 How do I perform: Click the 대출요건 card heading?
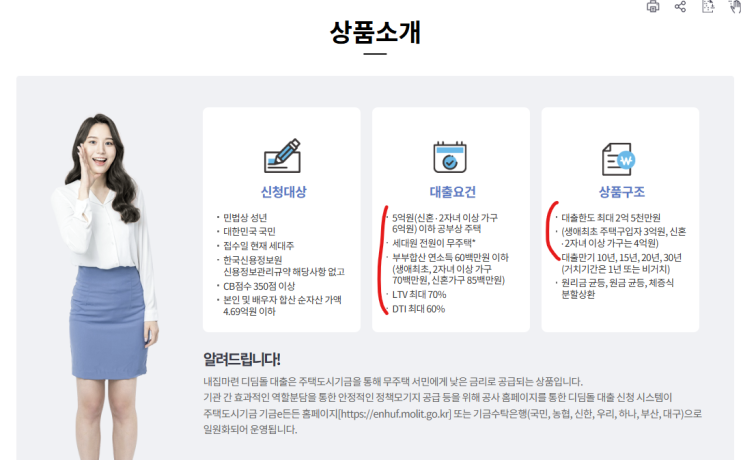pos(453,192)
